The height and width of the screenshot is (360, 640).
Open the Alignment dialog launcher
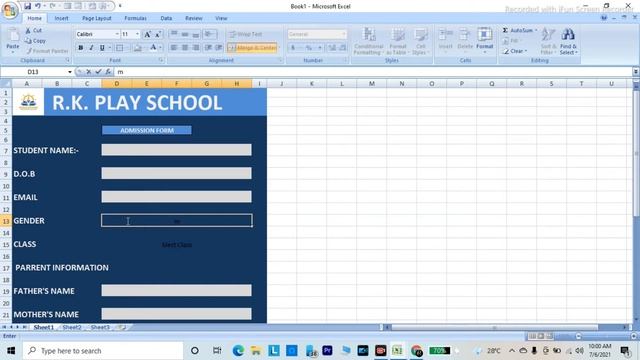tap(280, 60)
